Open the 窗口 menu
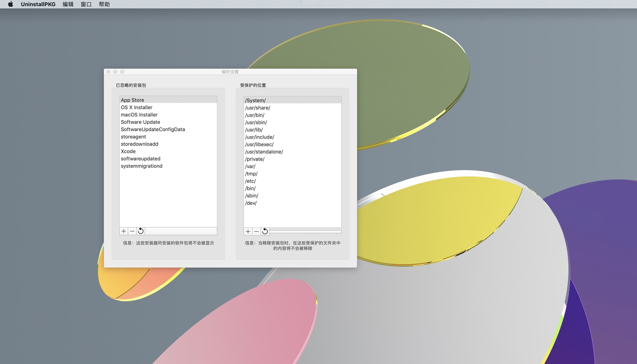This screenshot has height=364, width=637. pyautogui.click(x=86, y=4)
